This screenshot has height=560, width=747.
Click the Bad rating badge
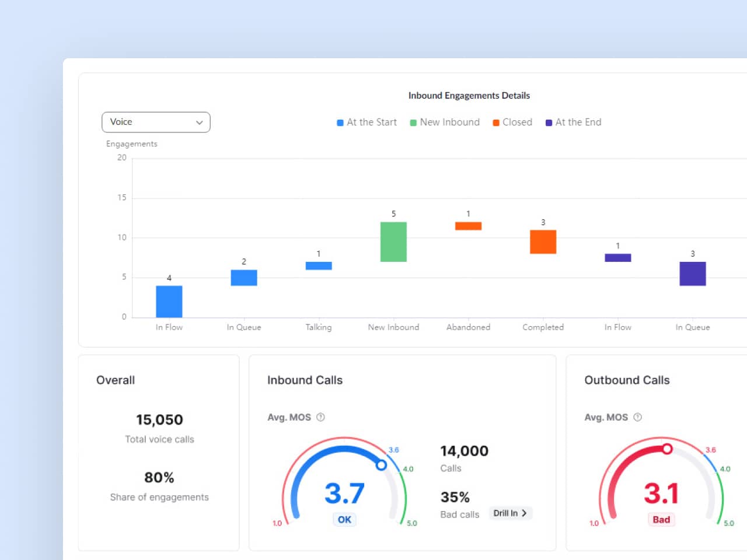coord(661,519)
